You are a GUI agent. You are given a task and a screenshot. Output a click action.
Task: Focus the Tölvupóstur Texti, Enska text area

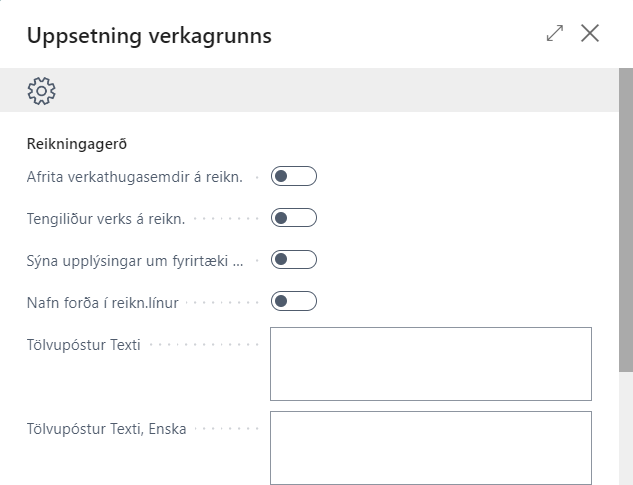pyautogui.click(x=430, y=447)
